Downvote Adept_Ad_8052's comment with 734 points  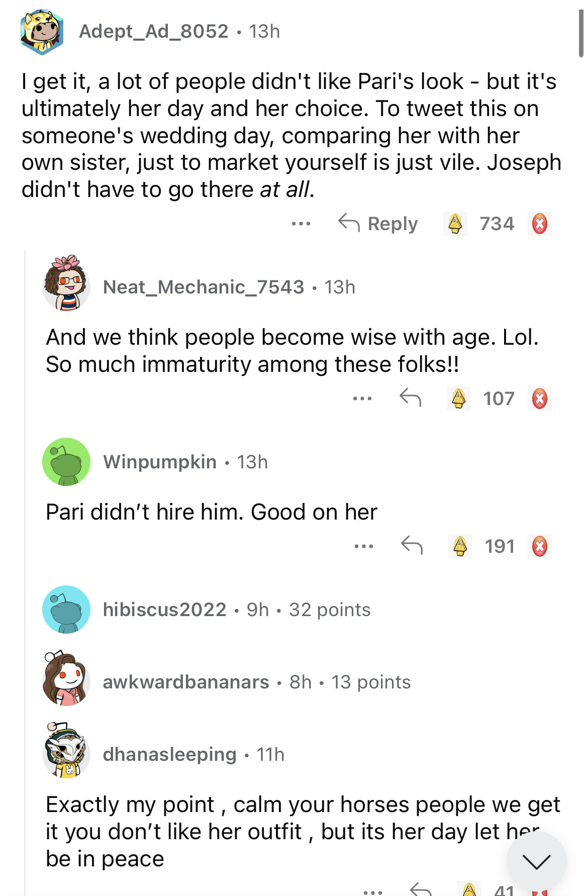point(540,224)
